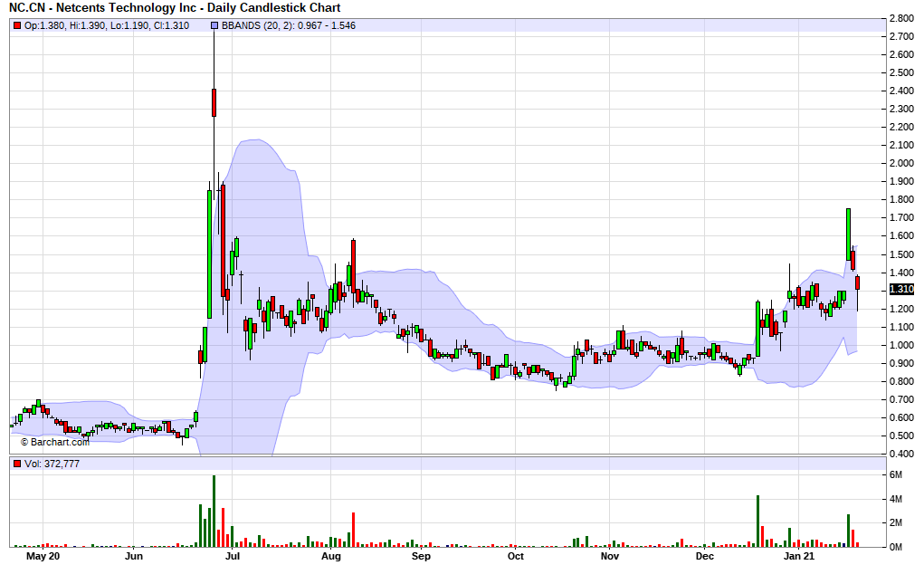The height and width of the screenshot is (584, 924).
Task: Click the red volume legend swatch
Action: tap(17, 464)
